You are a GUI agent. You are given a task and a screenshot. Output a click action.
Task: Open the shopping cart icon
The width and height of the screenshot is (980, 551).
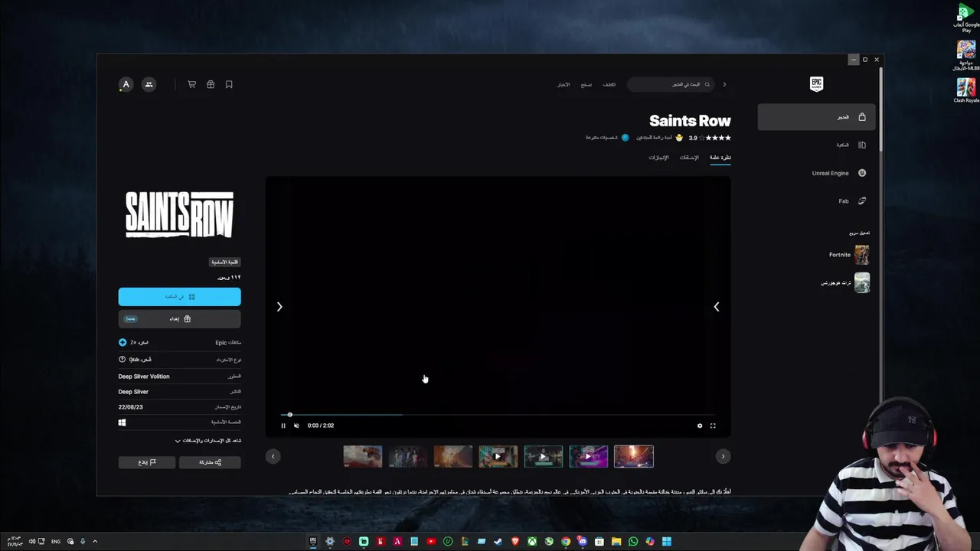click(192, 84)
